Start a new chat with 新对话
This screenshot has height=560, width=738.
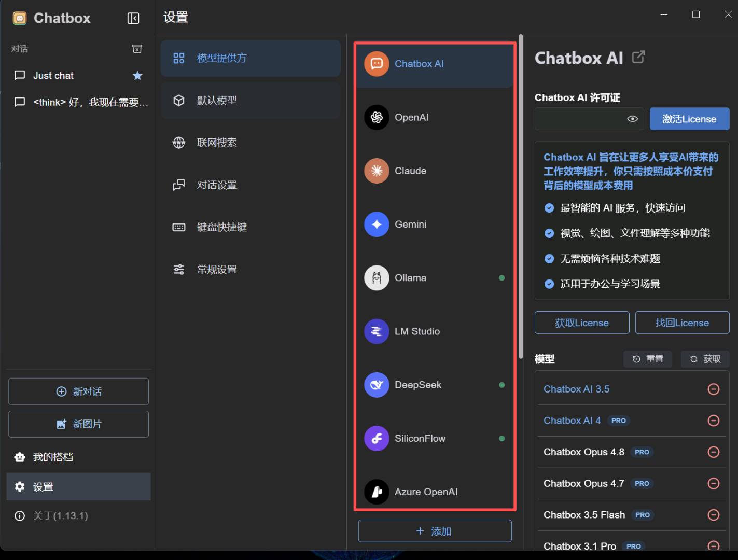point(78,391)
